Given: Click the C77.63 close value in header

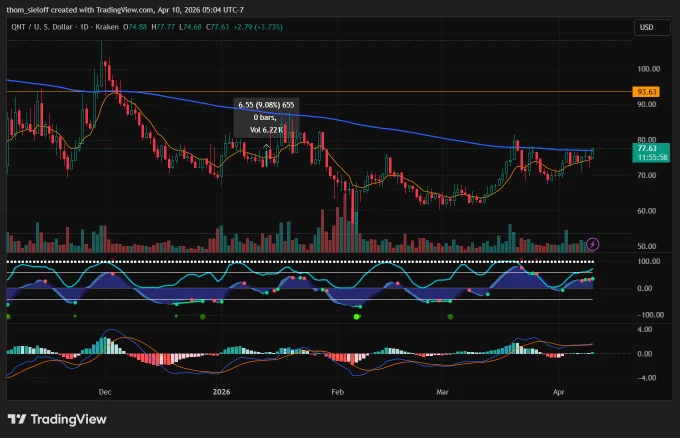Looking at the screenshot, I should [217, 27].
